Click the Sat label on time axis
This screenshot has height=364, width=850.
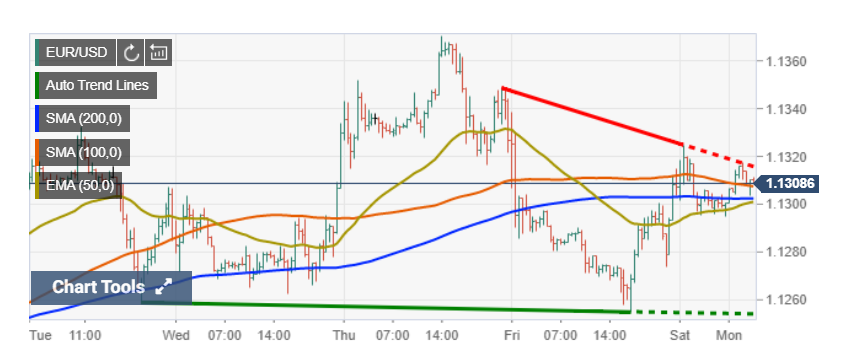(680, 336)
